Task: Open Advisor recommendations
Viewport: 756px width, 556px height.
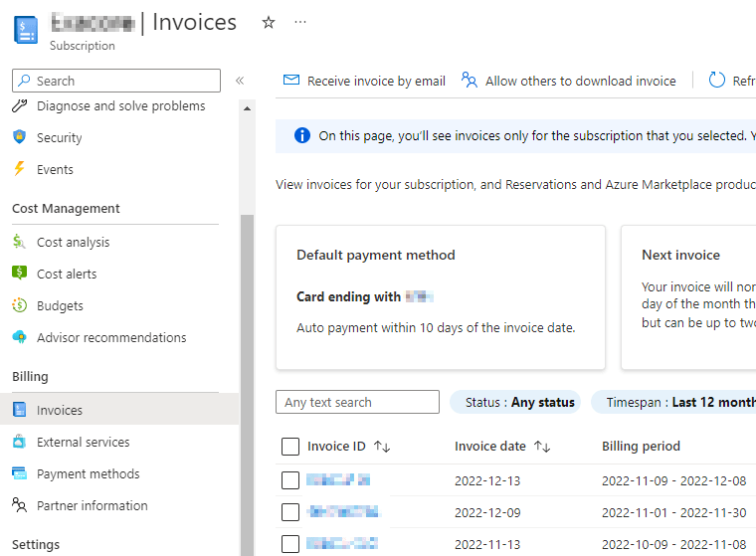Action: coord(111,337)
